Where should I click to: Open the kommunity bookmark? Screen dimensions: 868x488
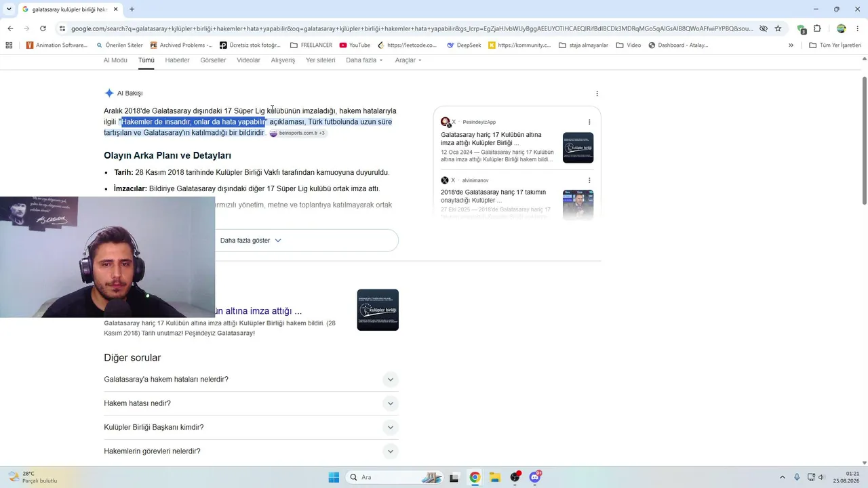coord(519,45)
